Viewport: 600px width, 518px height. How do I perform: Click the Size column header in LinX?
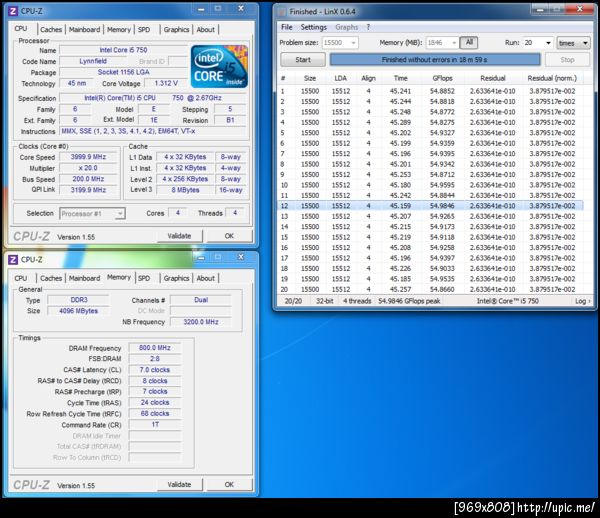pos(310,78)
